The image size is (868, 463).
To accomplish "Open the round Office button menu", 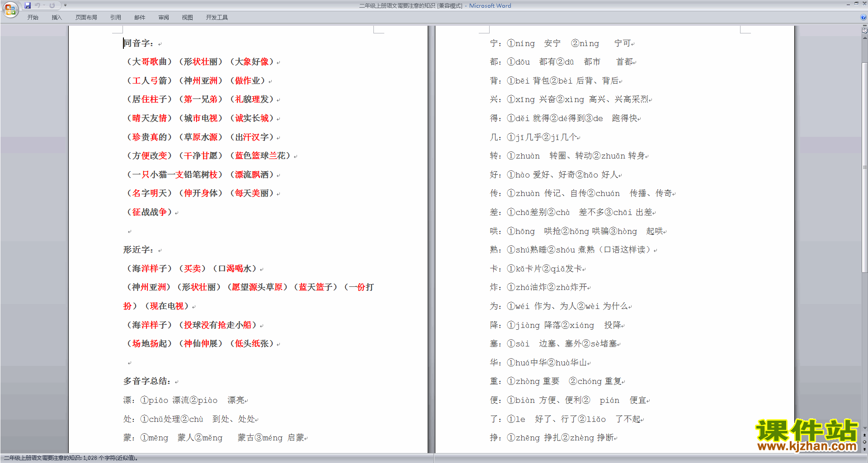I will [x=10, y=9].
